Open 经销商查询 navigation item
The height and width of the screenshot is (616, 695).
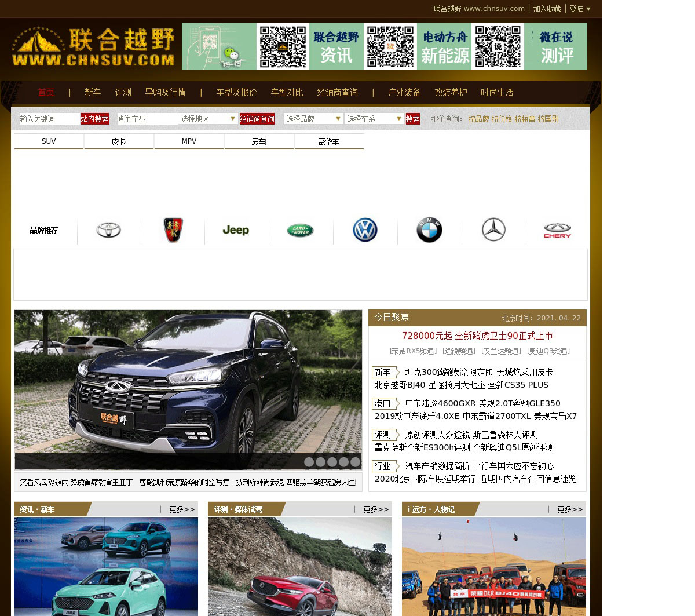pyautogui.click(x=337, y=92)
